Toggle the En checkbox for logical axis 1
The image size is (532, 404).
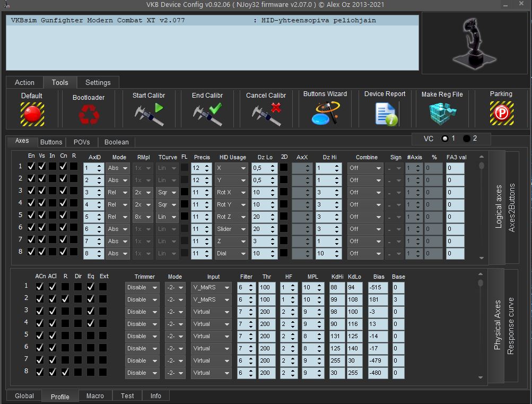pyautogui.click(x=31, y=167)
